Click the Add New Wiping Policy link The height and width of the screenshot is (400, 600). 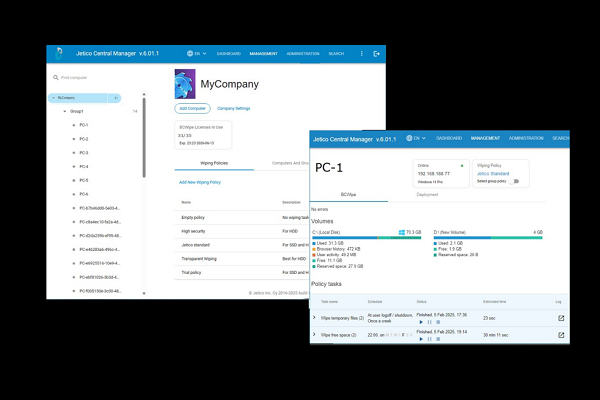(200, 182)
